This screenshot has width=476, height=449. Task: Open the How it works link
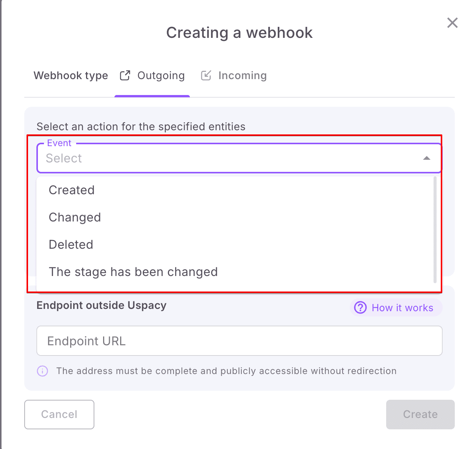click(x=402, y=308)
